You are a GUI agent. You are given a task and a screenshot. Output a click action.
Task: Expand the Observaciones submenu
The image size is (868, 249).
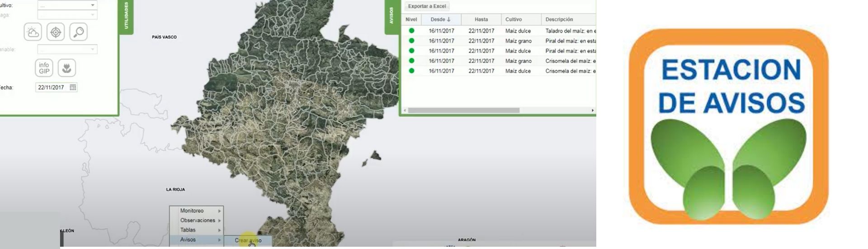point(198,220)
